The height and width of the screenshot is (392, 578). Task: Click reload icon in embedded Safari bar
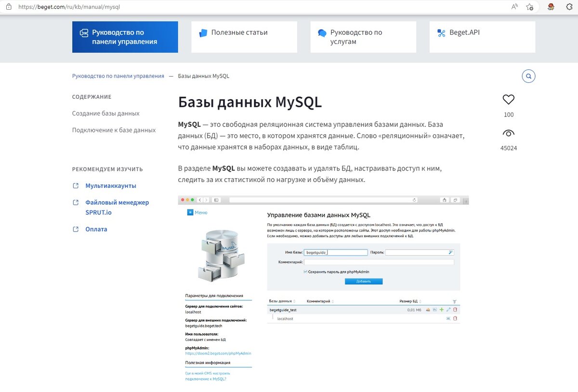coord(414,200)
